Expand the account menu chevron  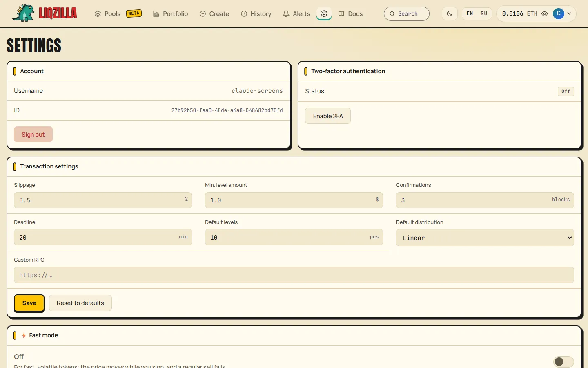tap(569, 13)
